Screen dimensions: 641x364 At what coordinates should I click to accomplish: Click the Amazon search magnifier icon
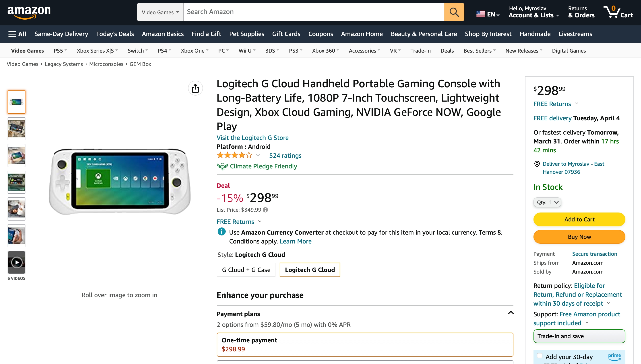coord(455,12)
